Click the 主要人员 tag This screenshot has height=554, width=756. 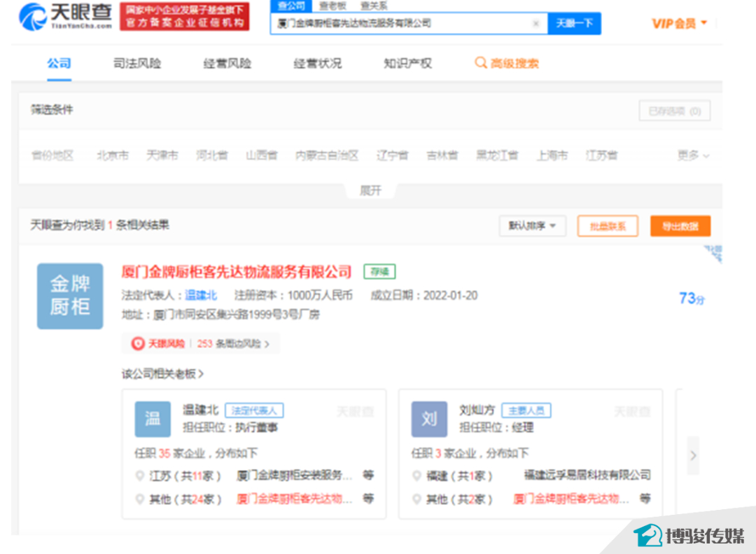coord(526,410)
